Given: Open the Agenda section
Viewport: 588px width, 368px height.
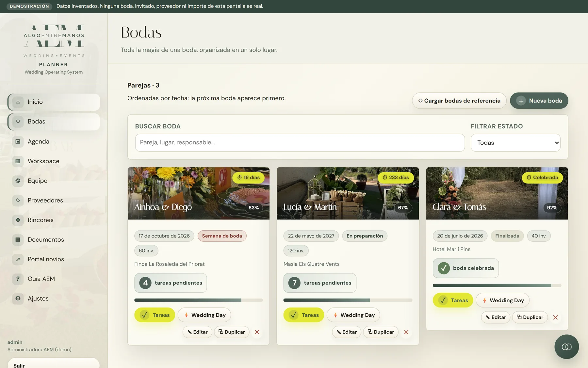Looking at the screenshot, I should click(x=54, y=141).
